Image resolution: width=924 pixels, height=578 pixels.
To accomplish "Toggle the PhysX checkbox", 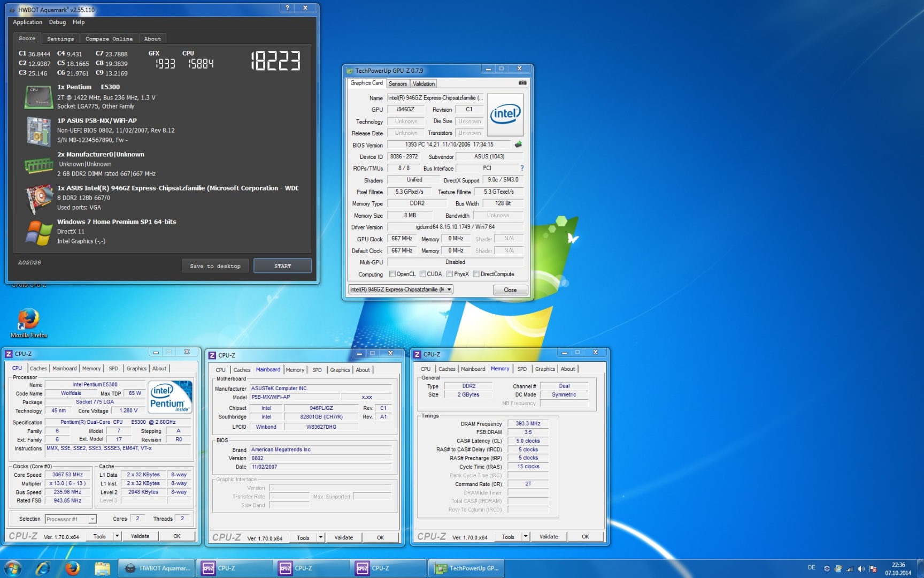I will point(450,274).
